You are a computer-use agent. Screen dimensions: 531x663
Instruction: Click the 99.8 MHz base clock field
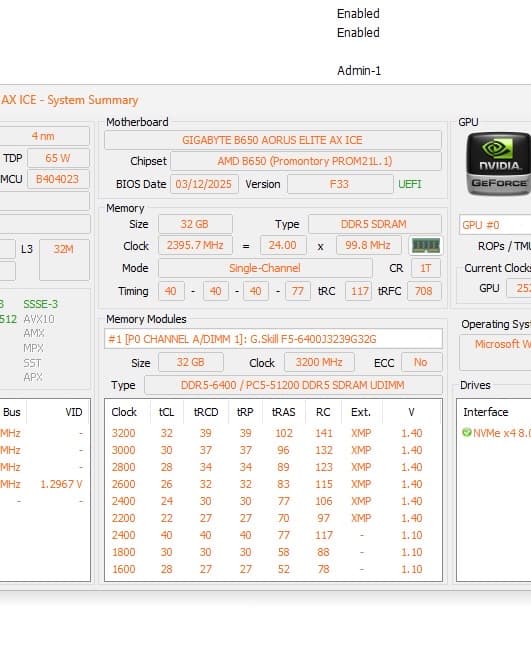pyautogui.click(x=368, y=245)
